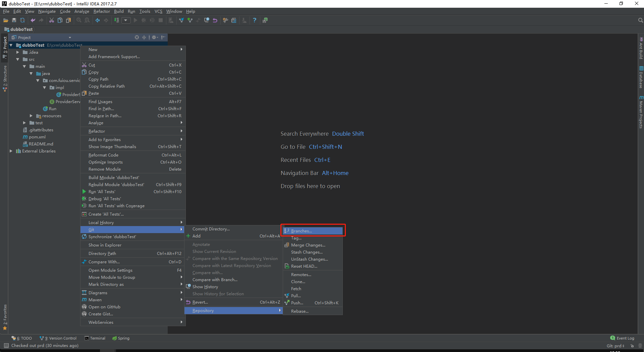Select the Run class in project tree
The height and width of the screenshot is (352, 644).
coord(50,109)
